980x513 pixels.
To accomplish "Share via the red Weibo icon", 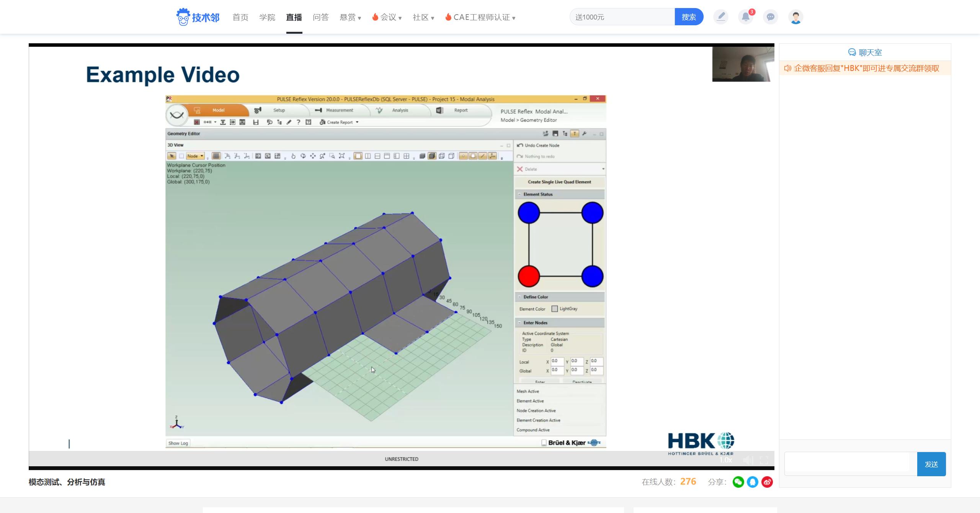I will pos(767,482).
